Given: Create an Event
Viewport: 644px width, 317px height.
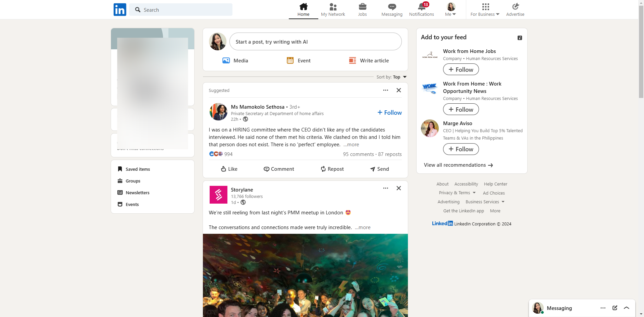Looking at the screenshot, I should 299,61.
